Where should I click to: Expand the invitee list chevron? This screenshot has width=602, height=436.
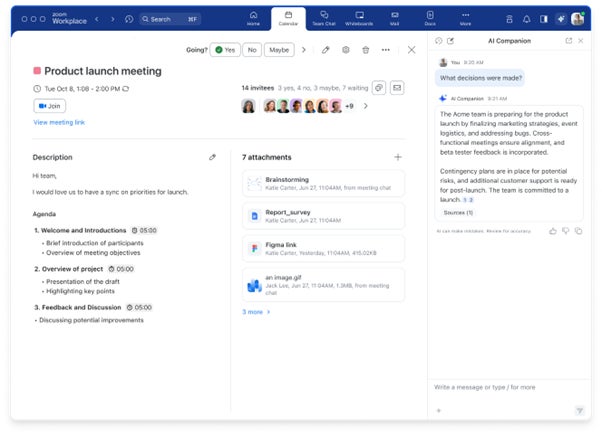point(365,106)
